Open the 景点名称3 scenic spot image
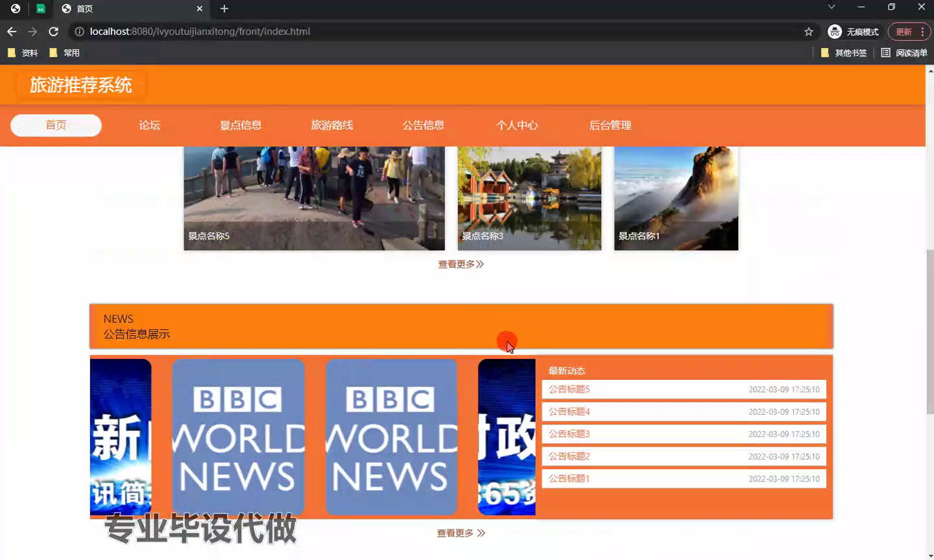Image resolution: width=934 pixels, height=560 pixels. coord(529,198)
